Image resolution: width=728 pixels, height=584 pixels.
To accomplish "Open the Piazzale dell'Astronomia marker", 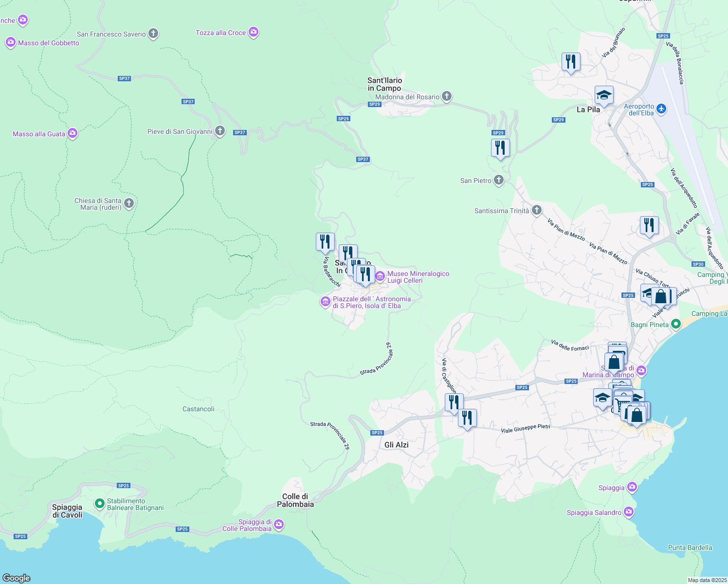I will click(x=325, y=302).
